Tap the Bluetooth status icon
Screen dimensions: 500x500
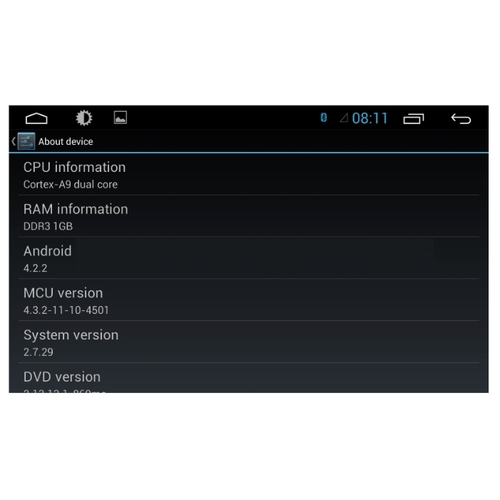tap(323, 118)
